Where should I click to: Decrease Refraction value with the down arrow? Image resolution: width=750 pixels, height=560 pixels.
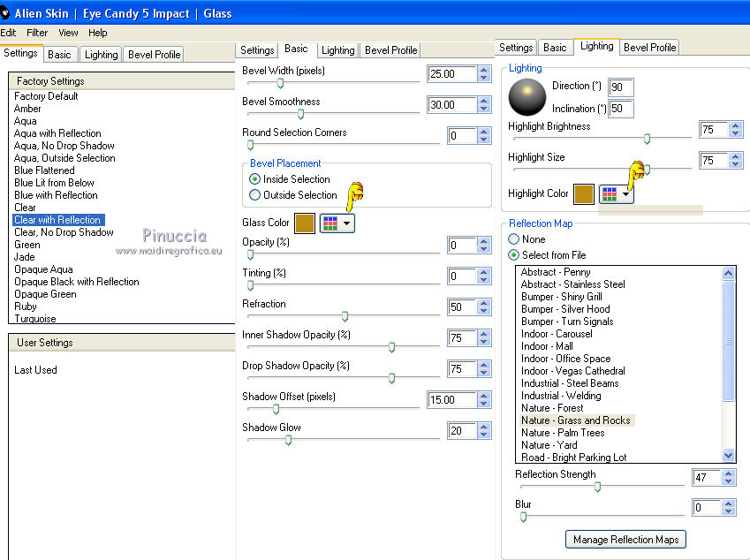483,312
